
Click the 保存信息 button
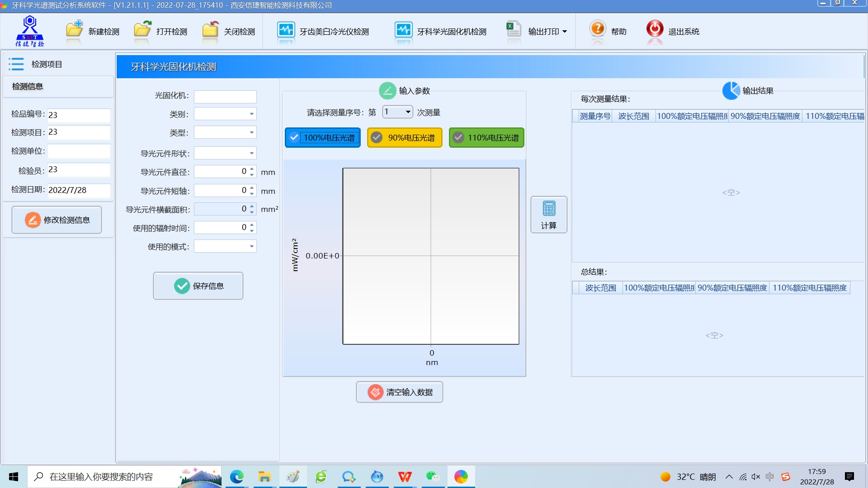tap(198, 286)
